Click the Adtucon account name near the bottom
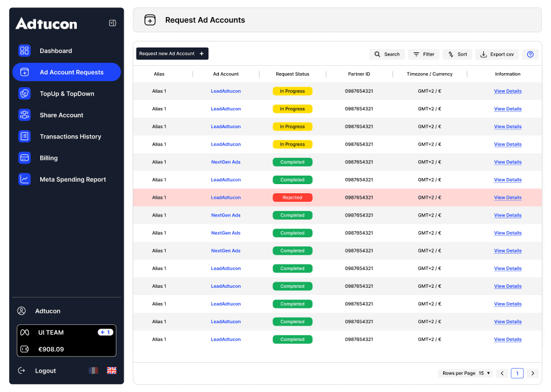This screenshot has width=551, height=392. pos(48,311)
